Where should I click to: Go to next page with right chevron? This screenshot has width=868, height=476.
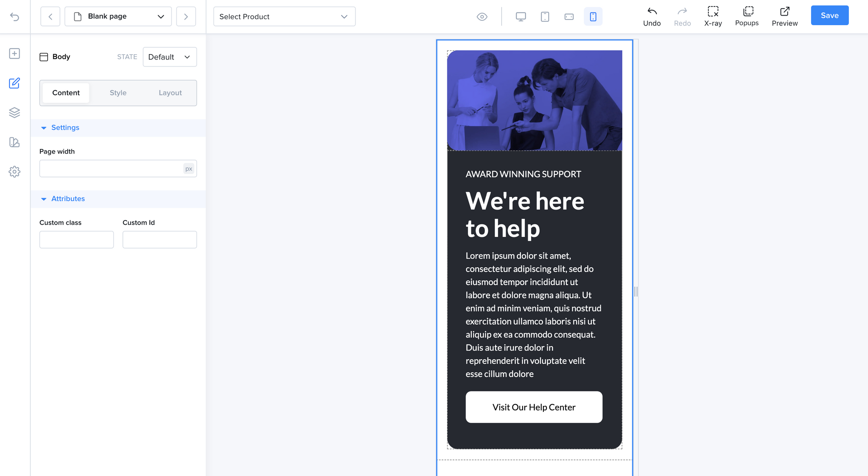tap(186, 16)
